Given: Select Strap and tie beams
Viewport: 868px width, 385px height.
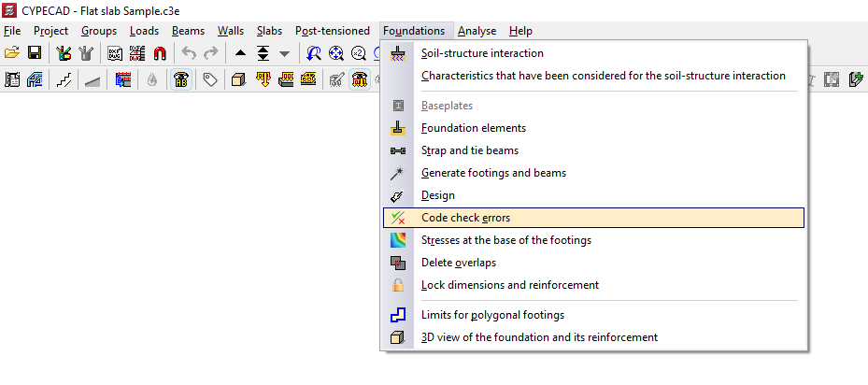Looking at the screenshot, I should (593, 150).
